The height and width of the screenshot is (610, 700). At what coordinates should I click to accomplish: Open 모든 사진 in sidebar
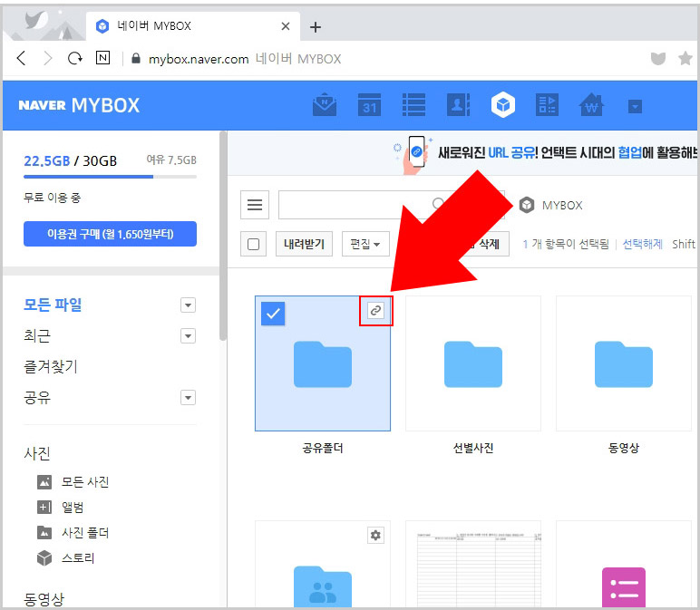pyautogui.click(x=73, y=482)
